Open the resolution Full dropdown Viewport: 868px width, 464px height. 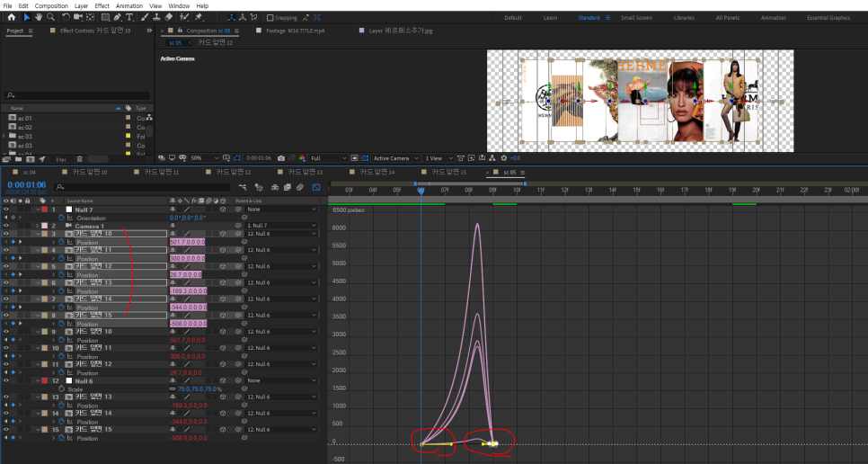tap(329, 157)
